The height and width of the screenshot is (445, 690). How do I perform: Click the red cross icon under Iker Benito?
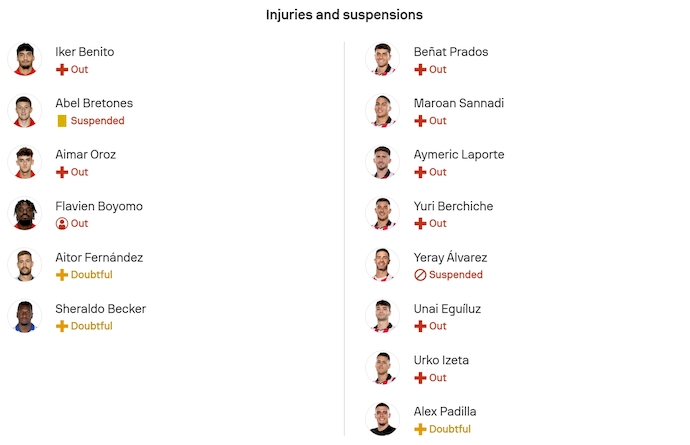(x=62, y=70)
